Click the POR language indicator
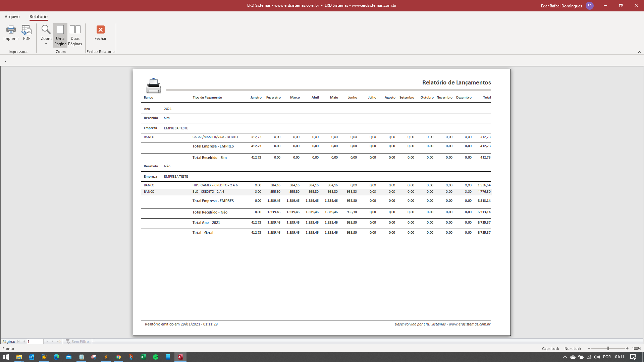 click(x=607, y=357)
